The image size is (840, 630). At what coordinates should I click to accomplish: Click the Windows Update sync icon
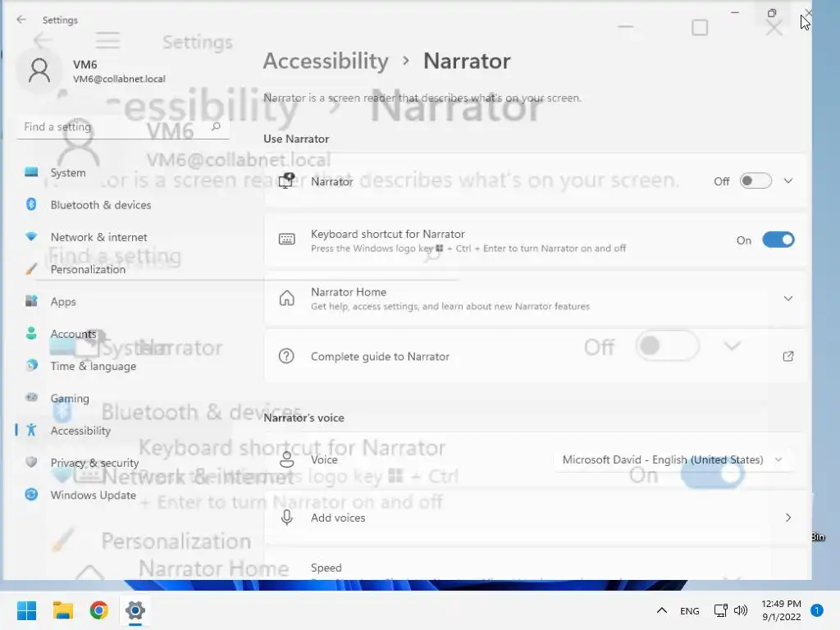[x=32, y=494]
